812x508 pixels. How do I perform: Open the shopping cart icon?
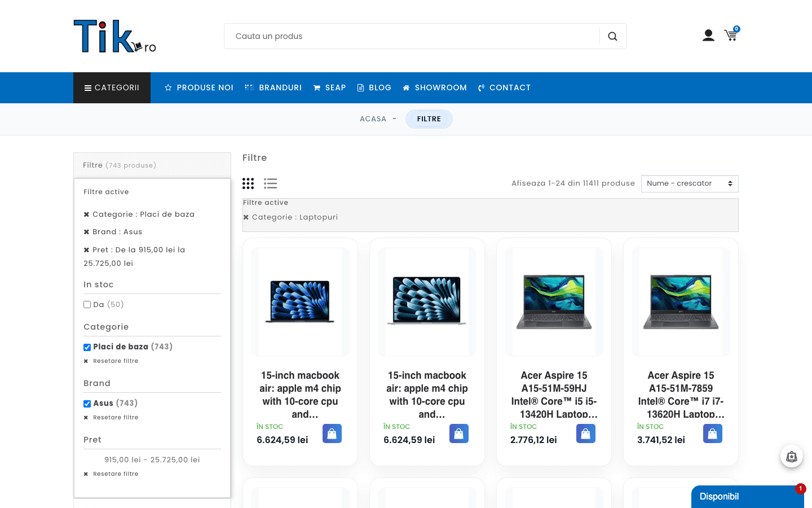pyautogui.click(x=731, y=35)
